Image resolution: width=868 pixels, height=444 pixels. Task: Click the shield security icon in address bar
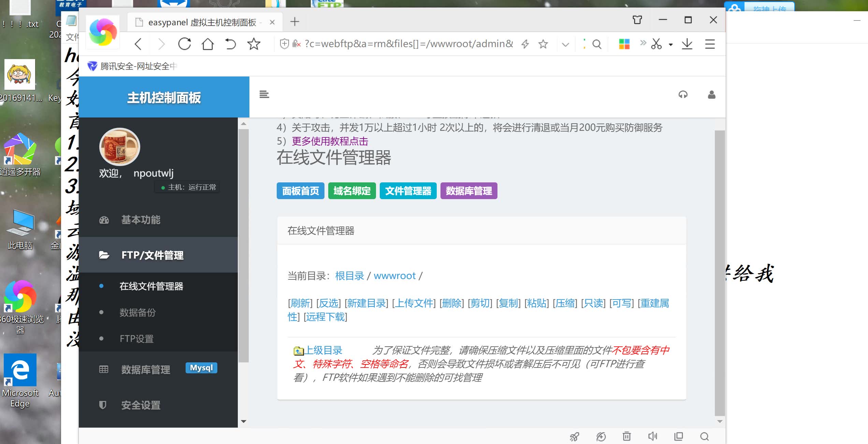[284, 44]
